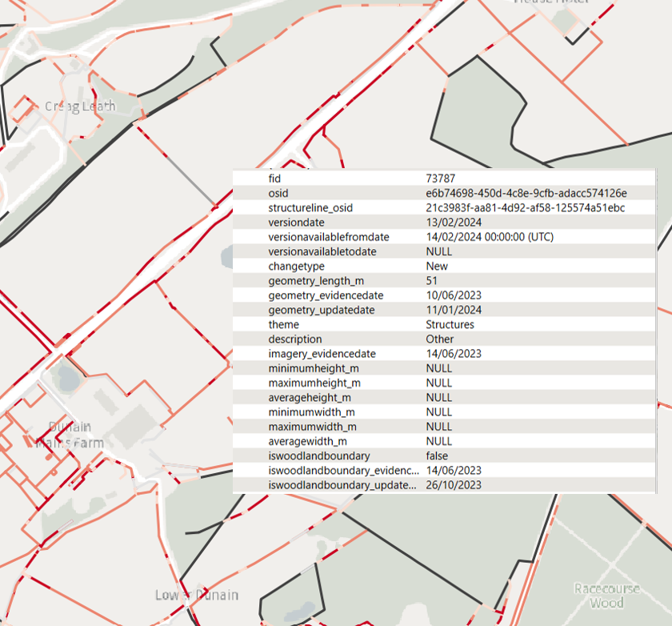Select the Lower Dunain place label

click(x=197, y=595)
